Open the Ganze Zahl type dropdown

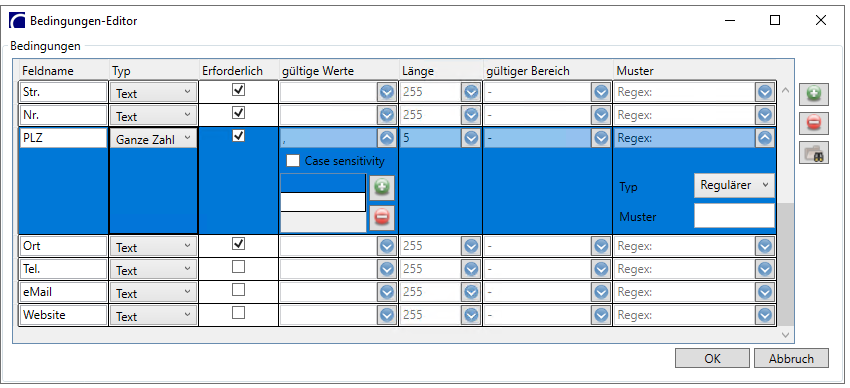point(153,139)
